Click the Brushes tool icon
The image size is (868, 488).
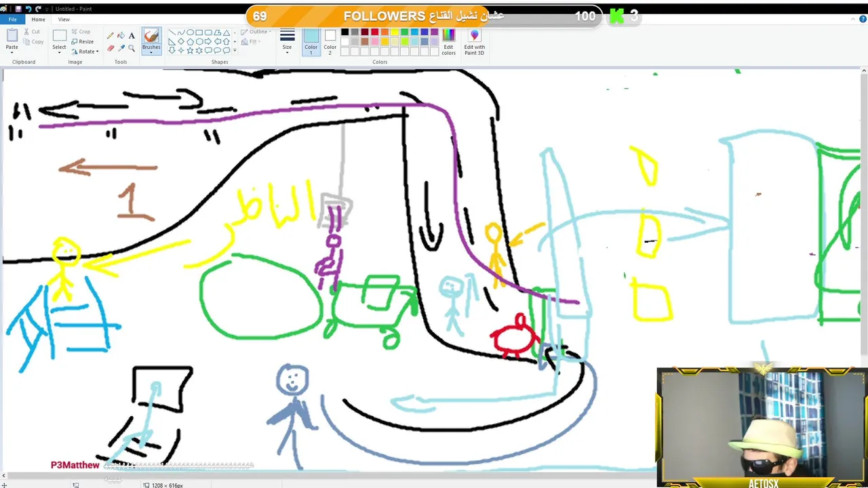tap(151, 36)
